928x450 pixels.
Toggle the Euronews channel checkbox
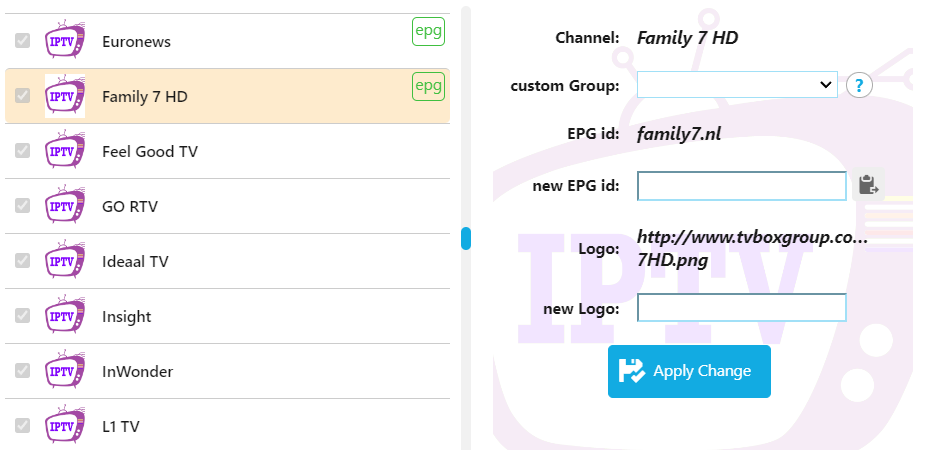(x=22, y=40)
